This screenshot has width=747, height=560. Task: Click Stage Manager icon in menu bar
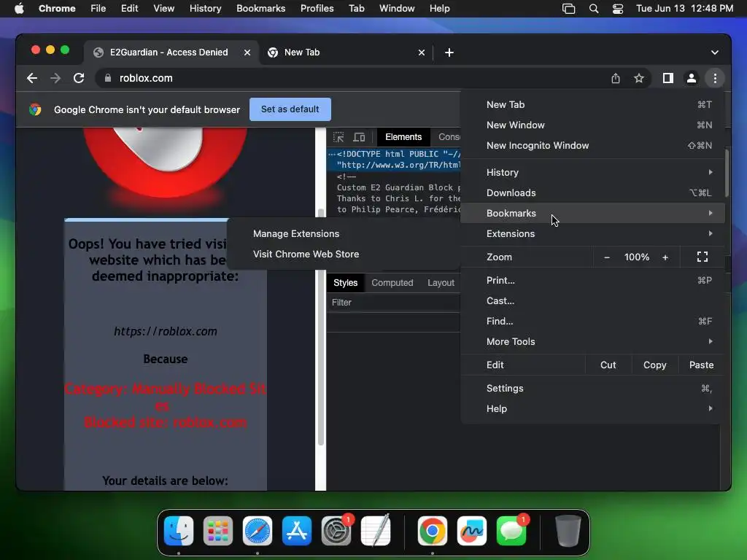click(x=568, y=9)
